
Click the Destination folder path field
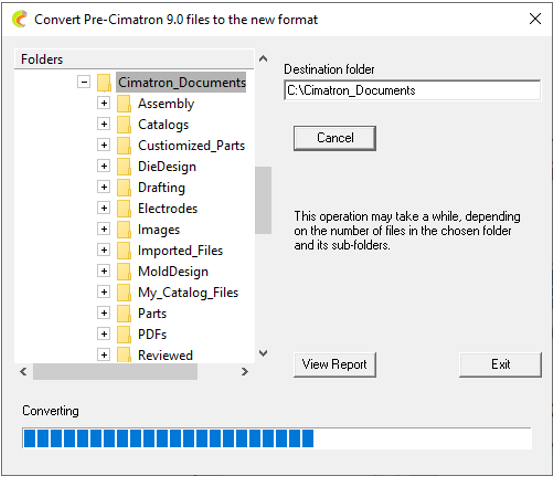(x=412, y=90)
